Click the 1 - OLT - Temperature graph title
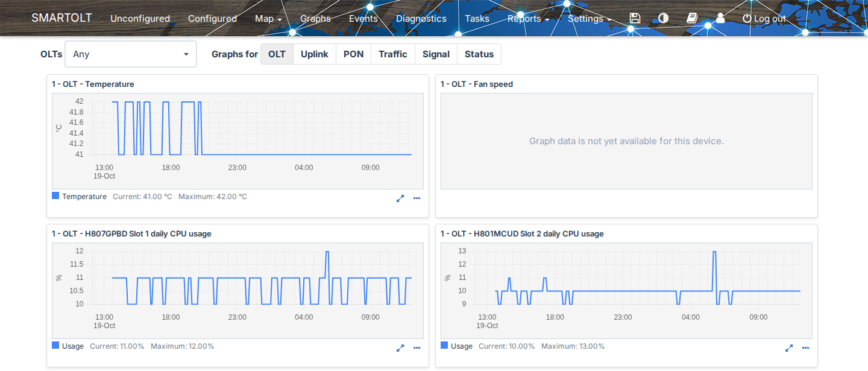 point(93,84)
